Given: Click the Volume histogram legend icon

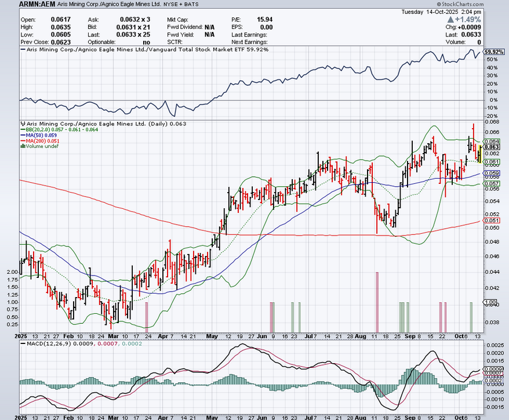Looking at the screenshot, I should click(21, 146).
